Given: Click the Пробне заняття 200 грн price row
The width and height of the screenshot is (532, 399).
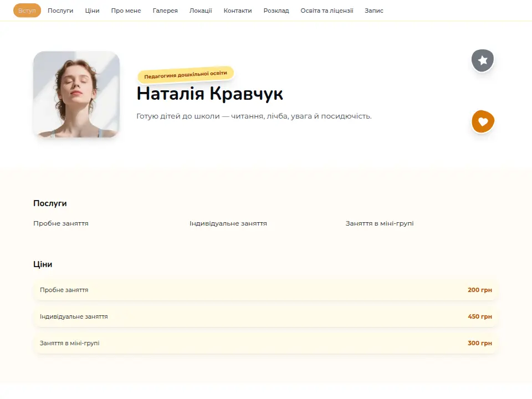Looking at the screenshot, I should click(265, 290).
